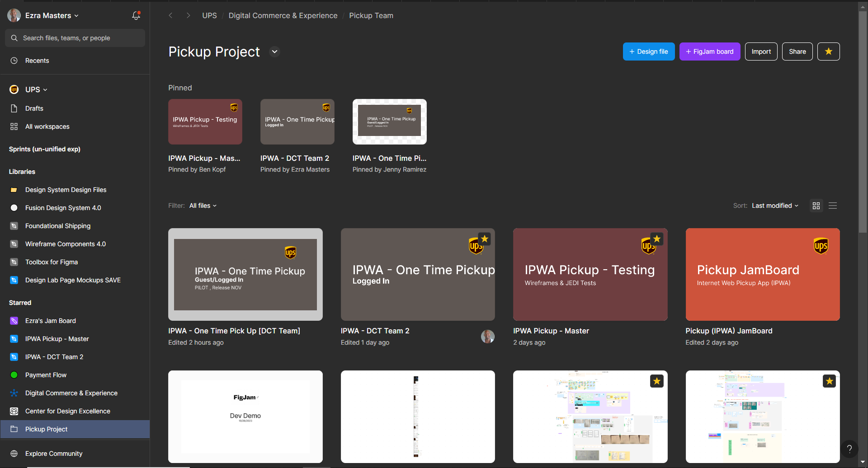Click Design Lab Page Mockups SAVE icon
This screenshot has width=868, height=468.
click(x=14, y=280)
